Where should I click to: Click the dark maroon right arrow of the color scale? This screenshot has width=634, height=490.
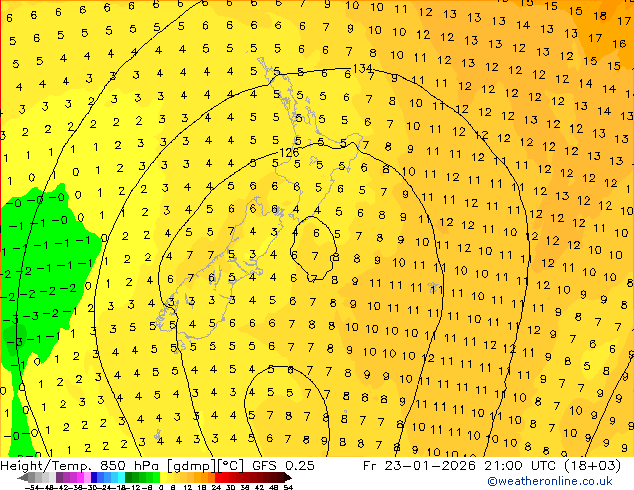[288, 477]
